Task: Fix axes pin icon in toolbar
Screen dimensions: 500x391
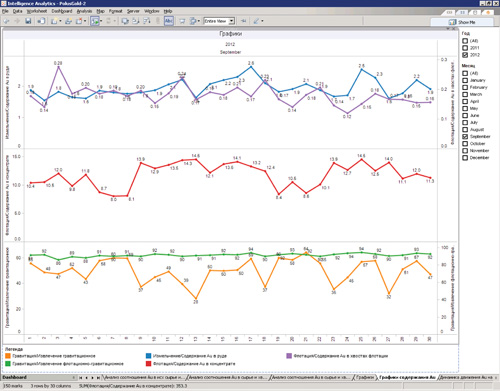Action: point(244,21)
